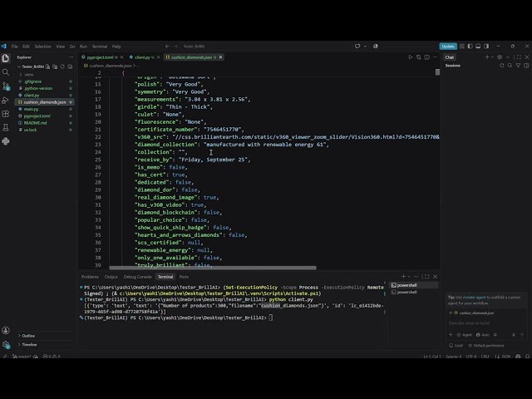Image resolution: width=532 pixels, height=399 pixels.
Task: Open the Explorer view in activity bar
Action: (6, 58)
